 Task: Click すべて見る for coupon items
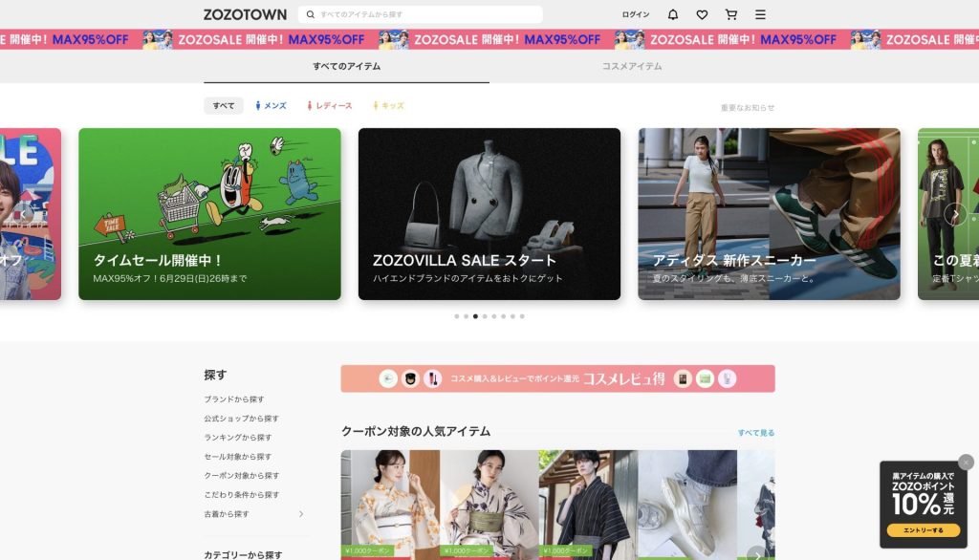point(756,433)
